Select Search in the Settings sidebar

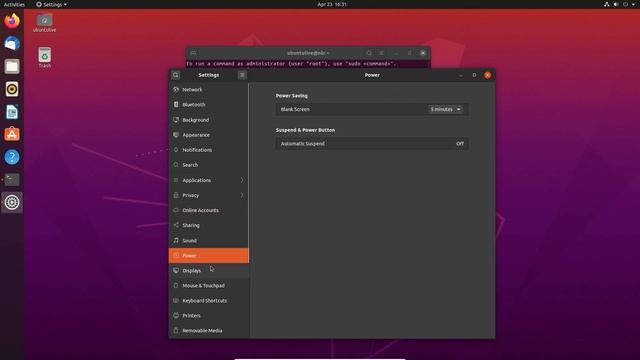(x=209, y=165)
